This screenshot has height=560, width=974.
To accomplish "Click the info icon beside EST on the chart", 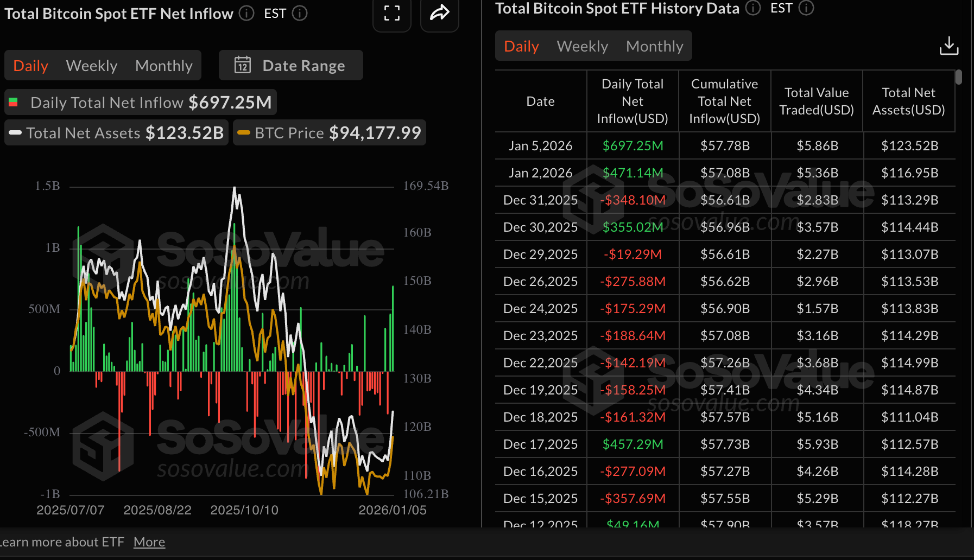I will [x=299, y=14].
